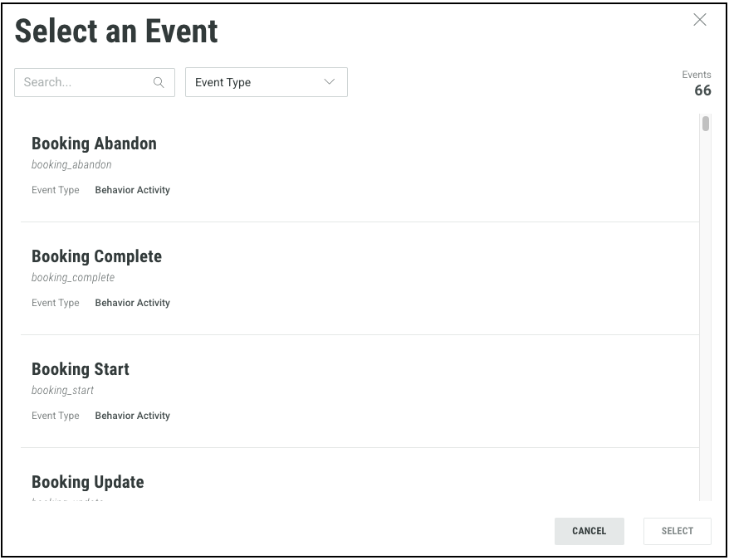
Task: Click the event list scrollbar thumb
Action: [706, 124]
